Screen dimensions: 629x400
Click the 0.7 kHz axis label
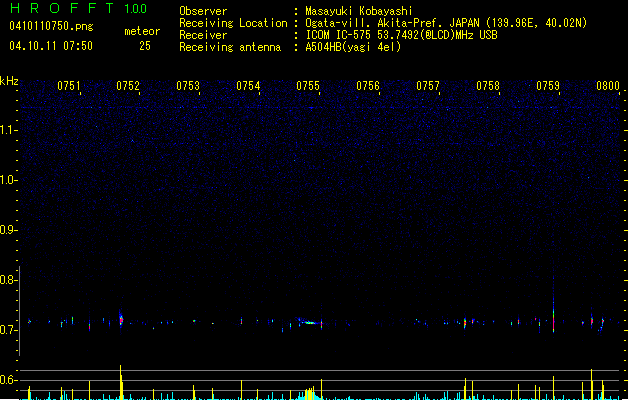(8, 330)
